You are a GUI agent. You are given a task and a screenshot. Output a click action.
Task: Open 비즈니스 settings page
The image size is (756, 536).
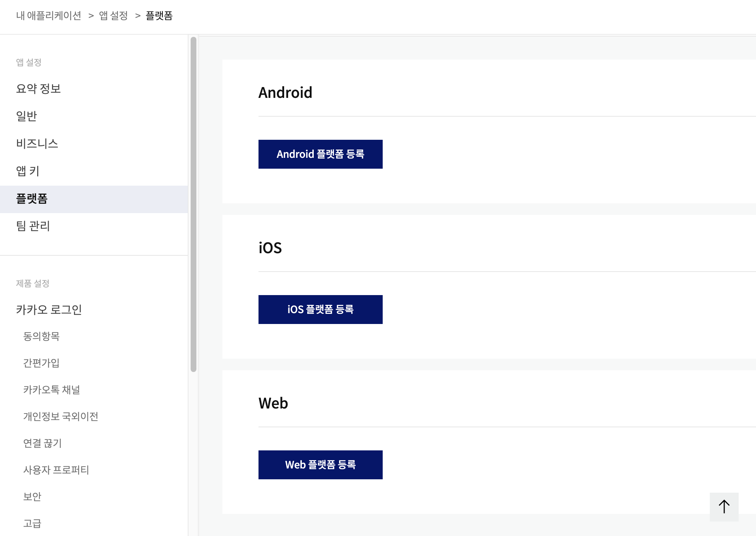pyautogui.click(x=37, y=143)
